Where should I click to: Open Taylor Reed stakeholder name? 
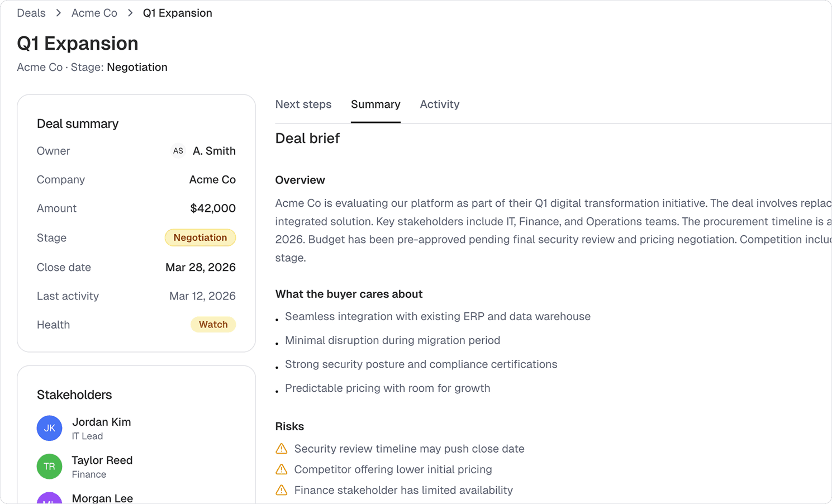[x=102, y=460]
